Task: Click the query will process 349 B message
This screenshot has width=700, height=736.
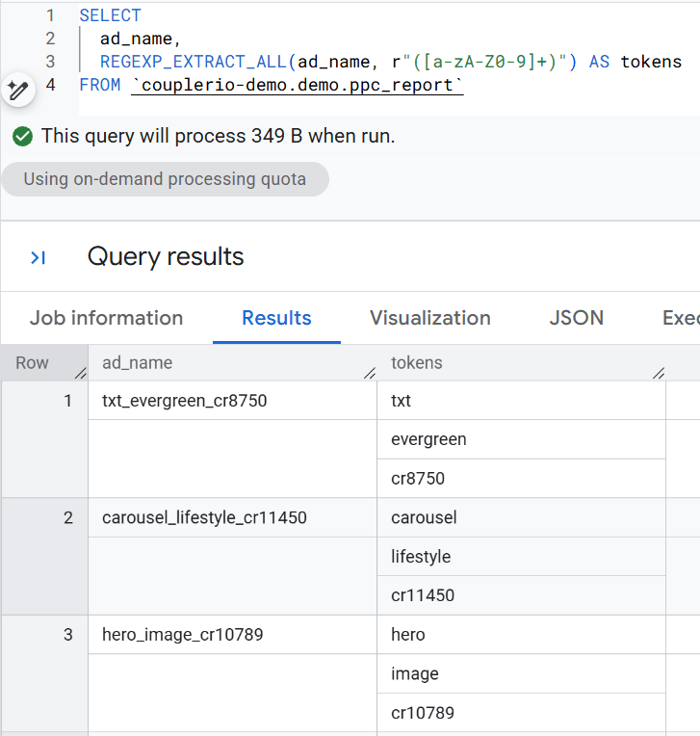Action: [x=219, y=136]
